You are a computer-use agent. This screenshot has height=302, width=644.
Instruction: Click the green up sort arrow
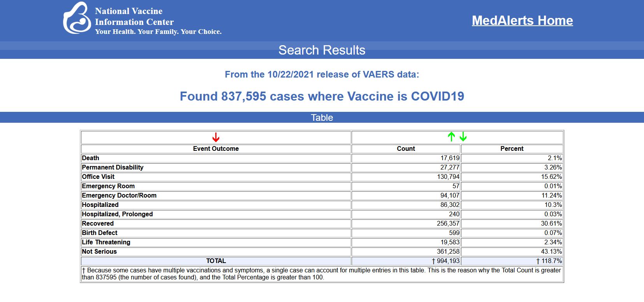pyautogui.click(x=451, y=137)
